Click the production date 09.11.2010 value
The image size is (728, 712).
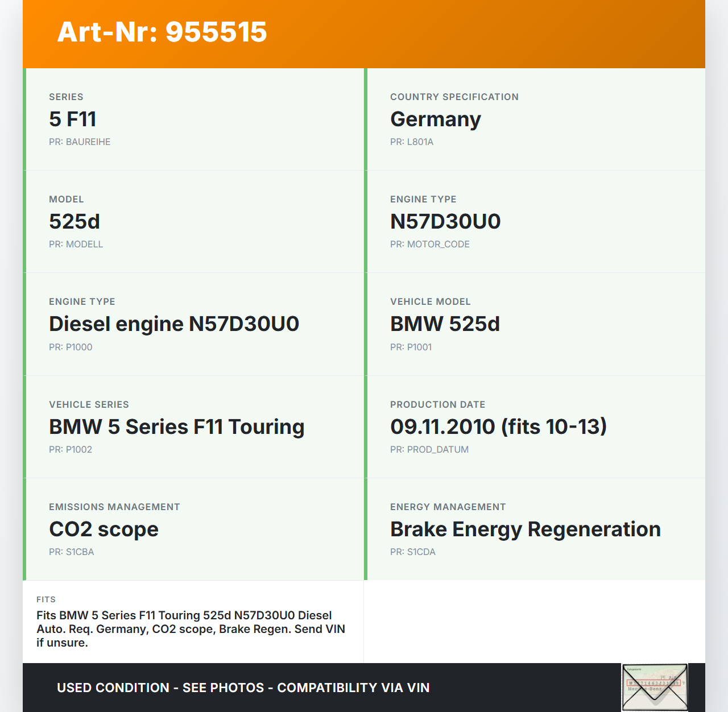[498, 427]
